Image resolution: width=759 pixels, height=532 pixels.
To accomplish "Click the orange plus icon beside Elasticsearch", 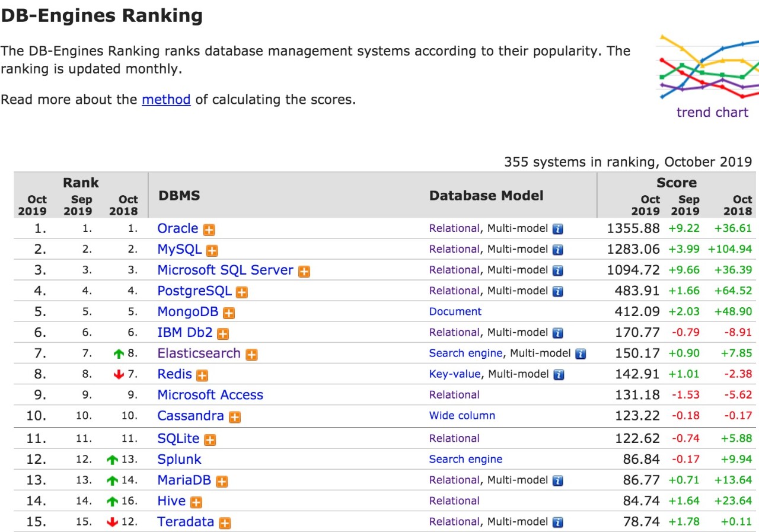I will tap(252, 355).
